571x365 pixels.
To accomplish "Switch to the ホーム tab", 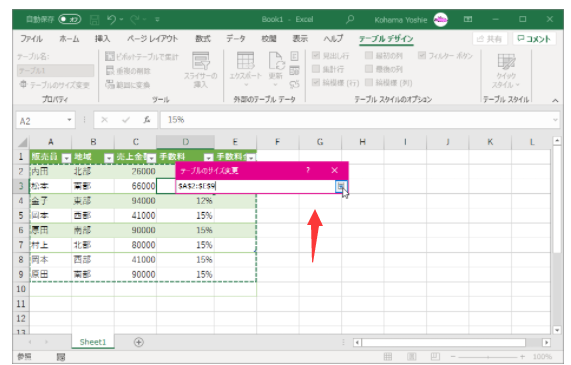I will click(69, 39).
